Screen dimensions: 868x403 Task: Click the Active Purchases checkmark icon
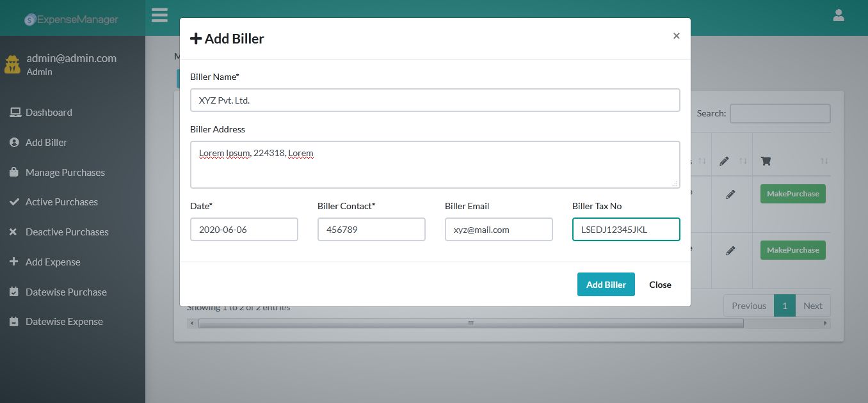tap(14, 201)
